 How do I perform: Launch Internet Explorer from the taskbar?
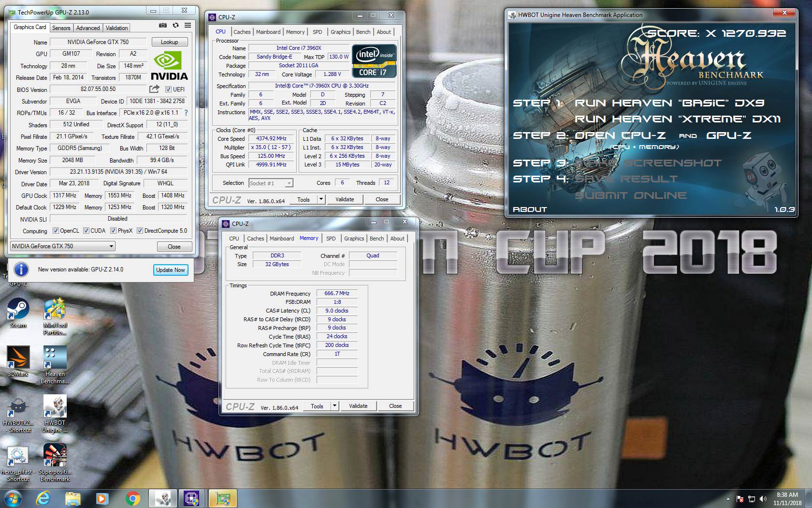pos(43,498)
